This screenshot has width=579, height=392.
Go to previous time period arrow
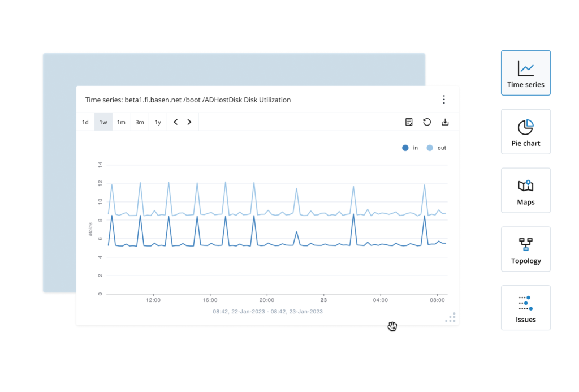[x=175, y=122]
